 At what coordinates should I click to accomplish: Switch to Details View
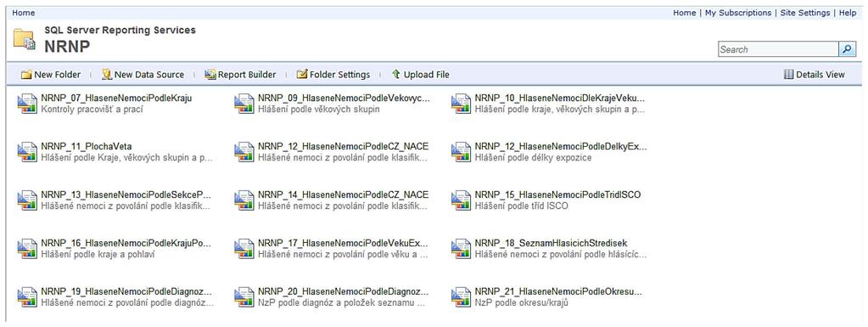(815, 74)
